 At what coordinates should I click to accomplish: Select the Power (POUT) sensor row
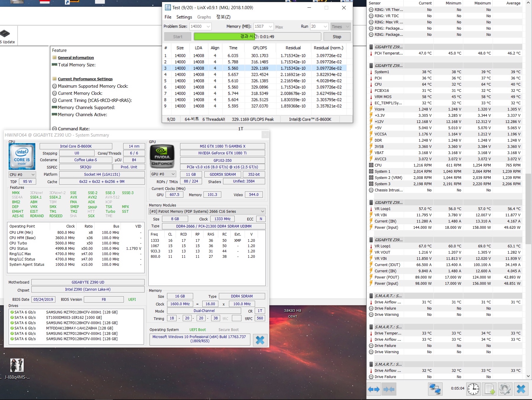pos(446,277)
